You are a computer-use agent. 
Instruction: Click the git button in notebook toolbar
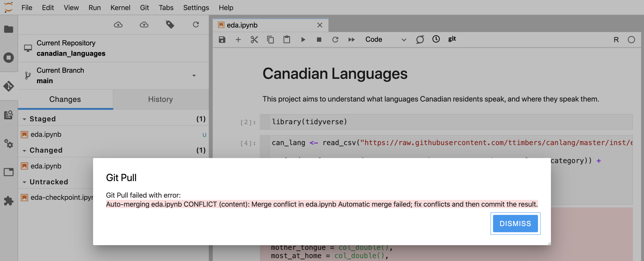click(452, 39)
